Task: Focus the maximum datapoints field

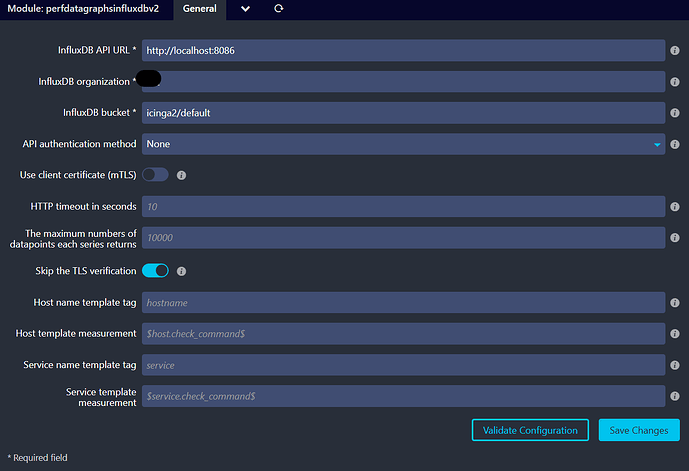Action: tap(403, 238)
